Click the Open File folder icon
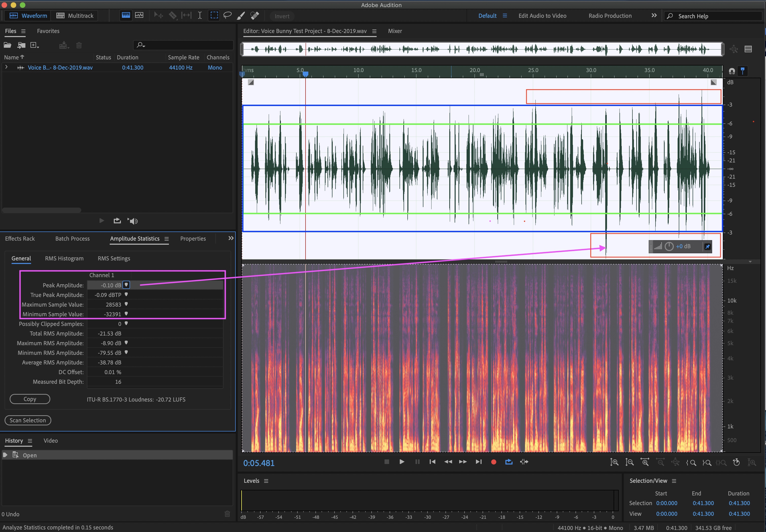Viewport: 766px width, 532px height. tap(7, 45)
